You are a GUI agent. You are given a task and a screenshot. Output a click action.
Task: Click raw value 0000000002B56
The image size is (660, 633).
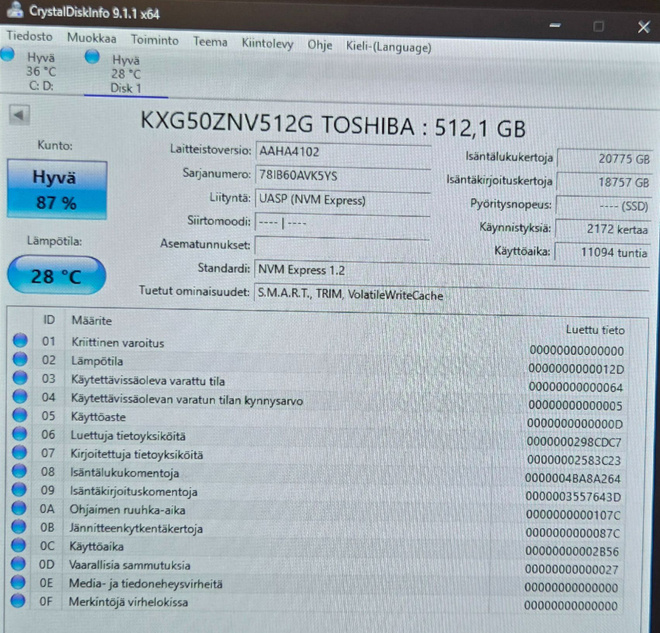coord(572,551)
